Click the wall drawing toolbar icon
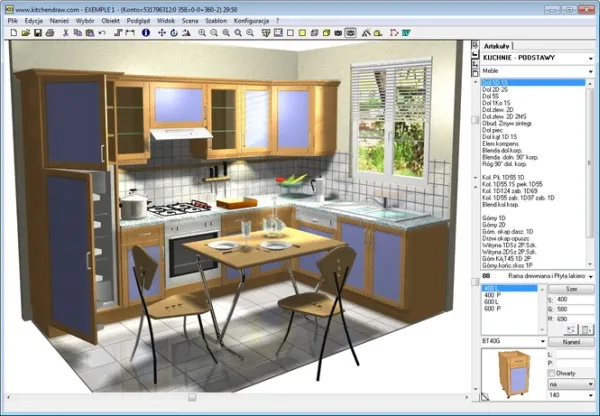The width and height of the screenshot is (600, 416). point(118,33)
